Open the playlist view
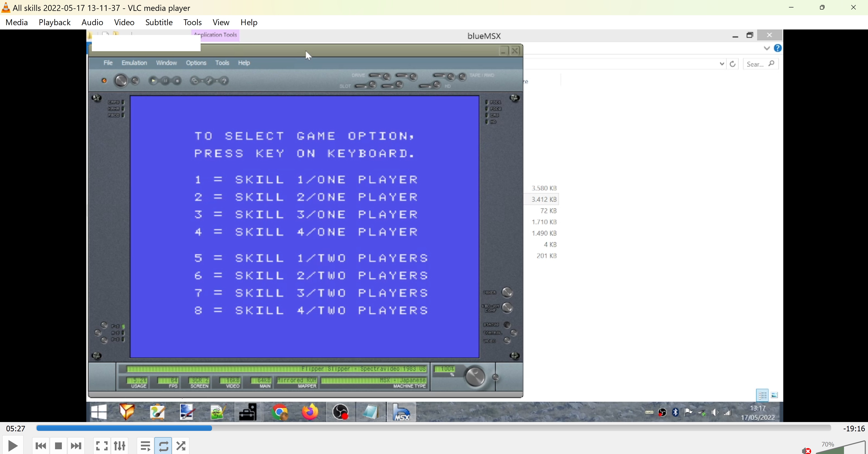This screenshot has width=868, height=454. pos(146,446)
